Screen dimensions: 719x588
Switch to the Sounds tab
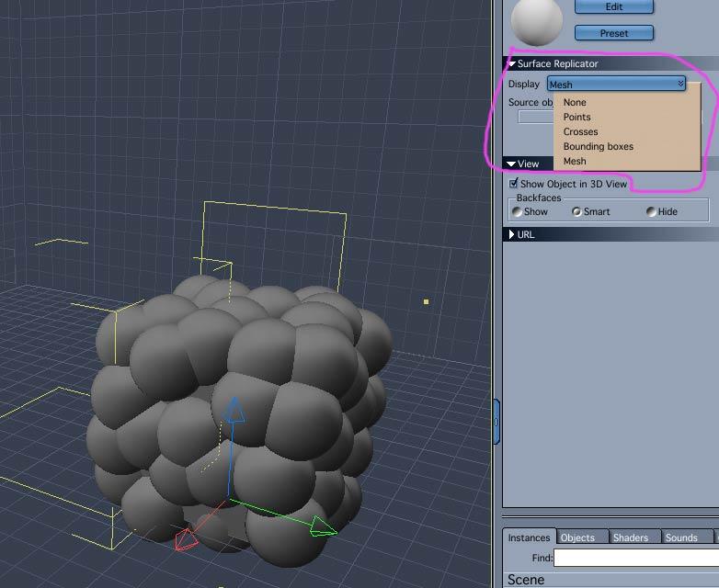pos(681,537)
